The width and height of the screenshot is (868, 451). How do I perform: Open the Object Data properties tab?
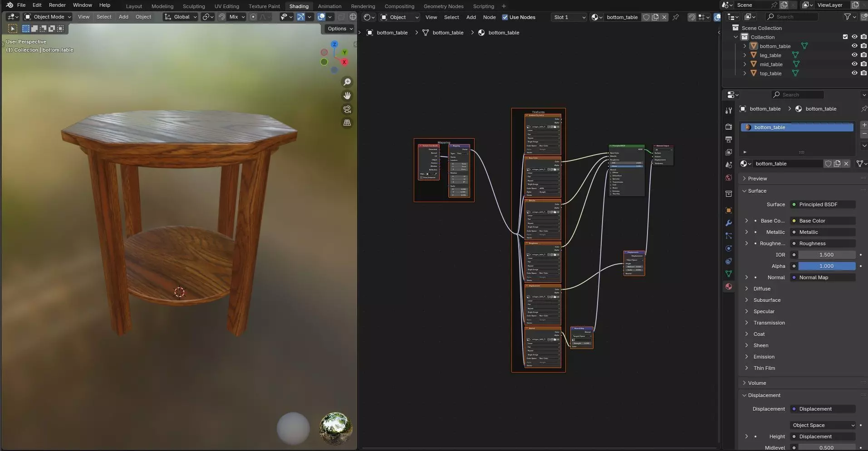click(729, 274)
